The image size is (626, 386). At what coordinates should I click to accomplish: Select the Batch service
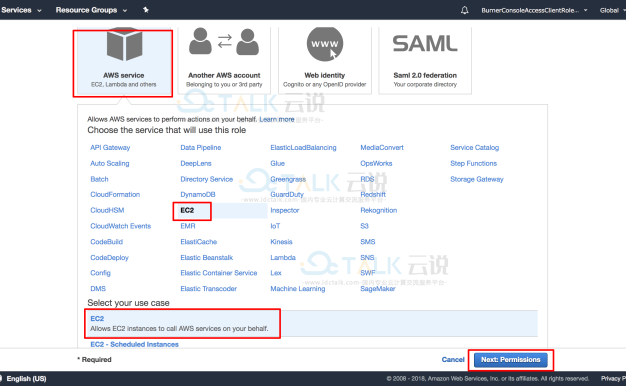(x=99, y=179)
